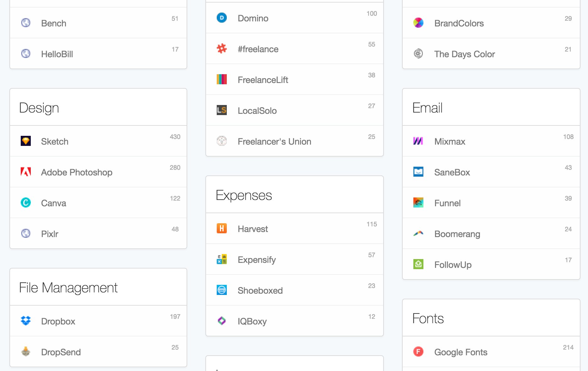Open the Pixlr link
588x371 pixels.
[50, 234]
